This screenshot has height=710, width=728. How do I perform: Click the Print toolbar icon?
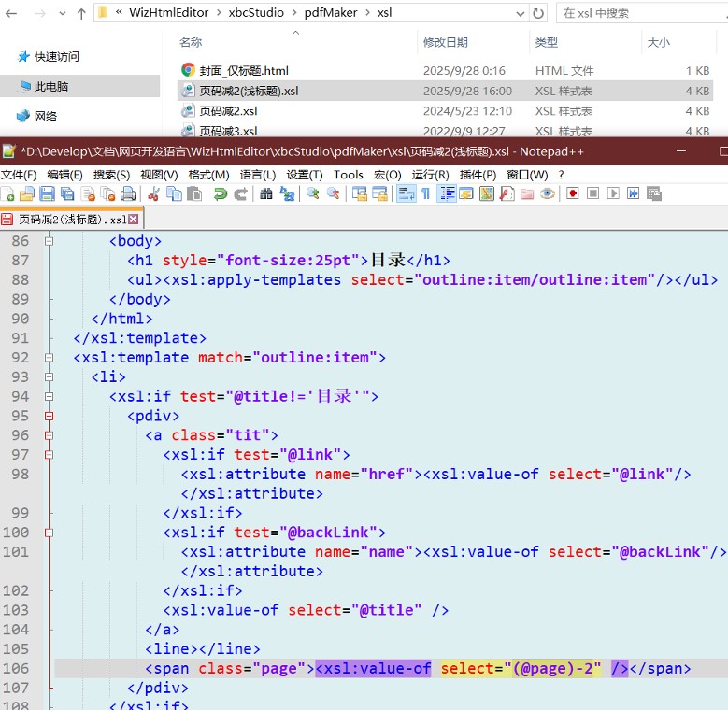click(126, 193)
